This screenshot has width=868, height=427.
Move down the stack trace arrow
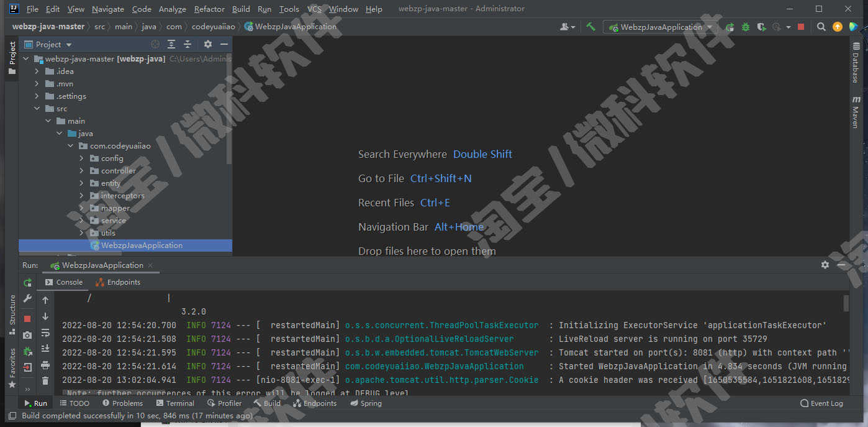pyautogui.click(x=45, y=316)
